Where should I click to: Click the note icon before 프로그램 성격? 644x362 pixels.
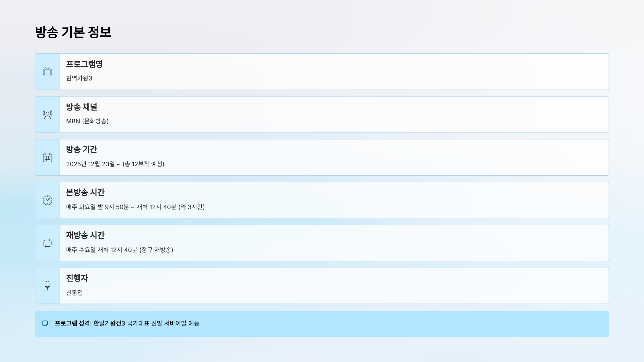coord(45,323)
